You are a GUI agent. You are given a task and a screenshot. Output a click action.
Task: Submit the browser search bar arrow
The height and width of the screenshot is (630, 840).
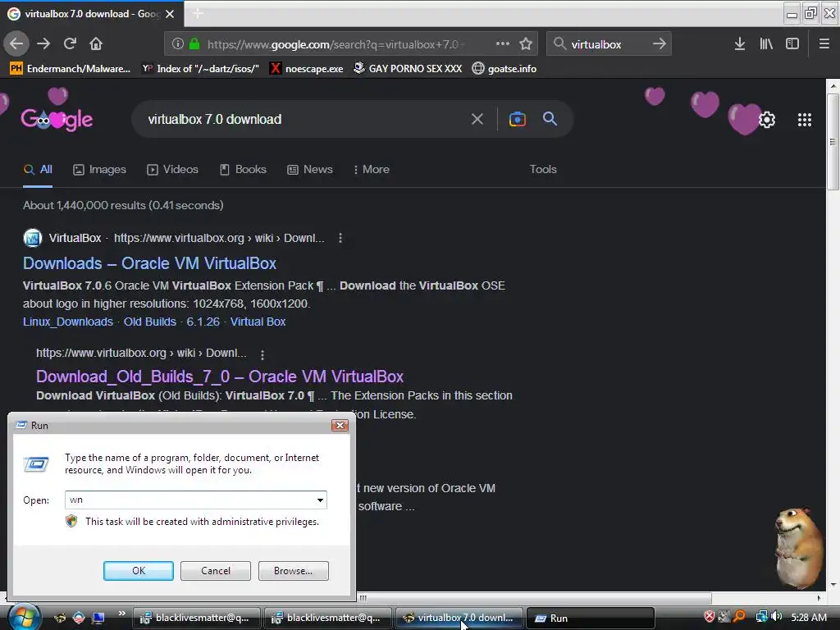[660, 44]
